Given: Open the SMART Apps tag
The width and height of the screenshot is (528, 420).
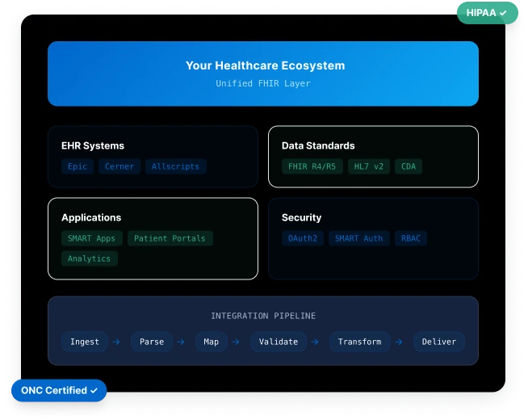Looking at the screenshot, I should point(91,238).
